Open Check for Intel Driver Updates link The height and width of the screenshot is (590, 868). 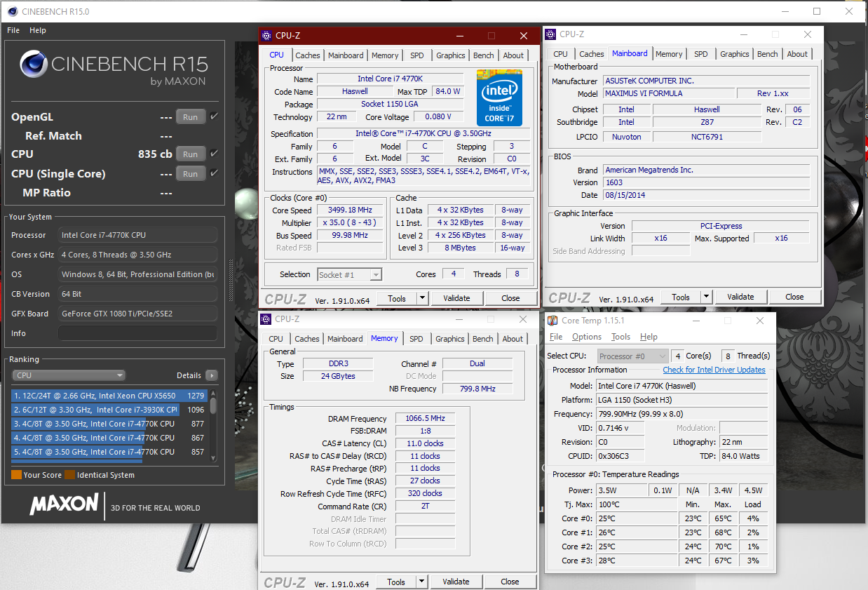714,370
